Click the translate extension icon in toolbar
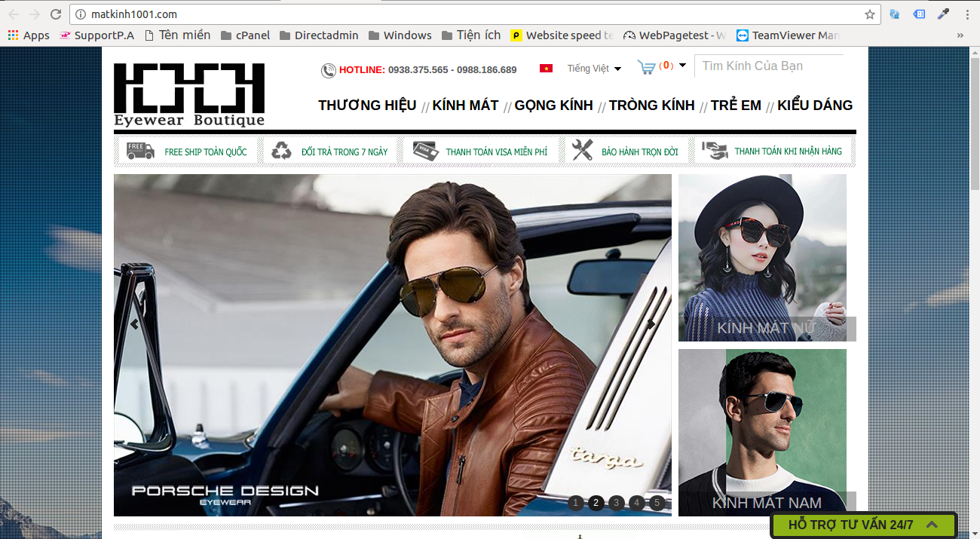This screenshot has height=539, width=980. point(895,14)
